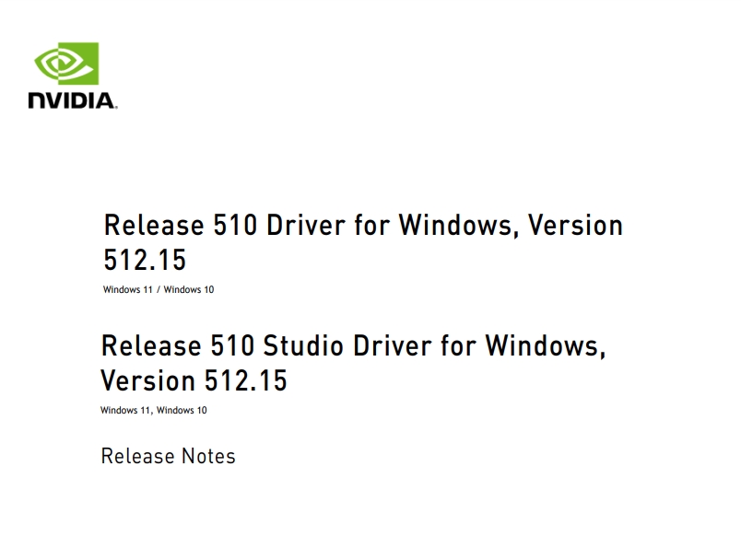Image resolution: width=741 pixels, height=560 pixels.
Task: Click the word 'Notes' in Release Notes
Action: (x=208, y=456)
